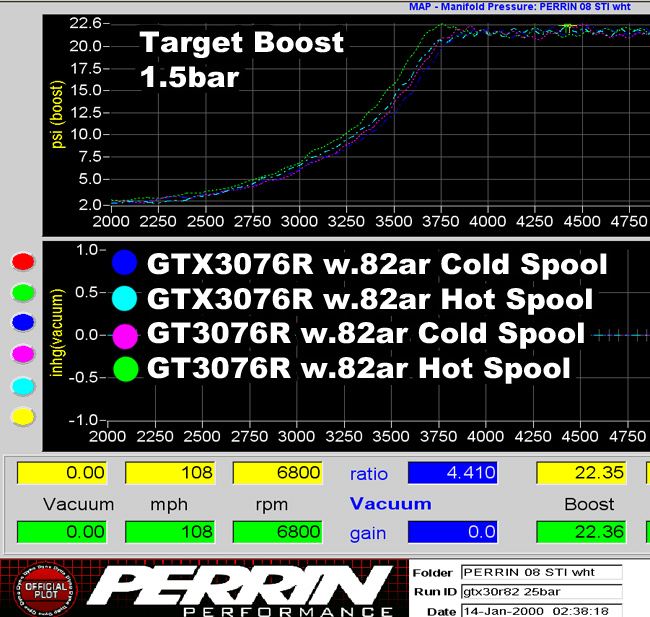Click the blue GTX3076R Cold Spool legend dot
The image size is (650, 617).
[124, 263]
